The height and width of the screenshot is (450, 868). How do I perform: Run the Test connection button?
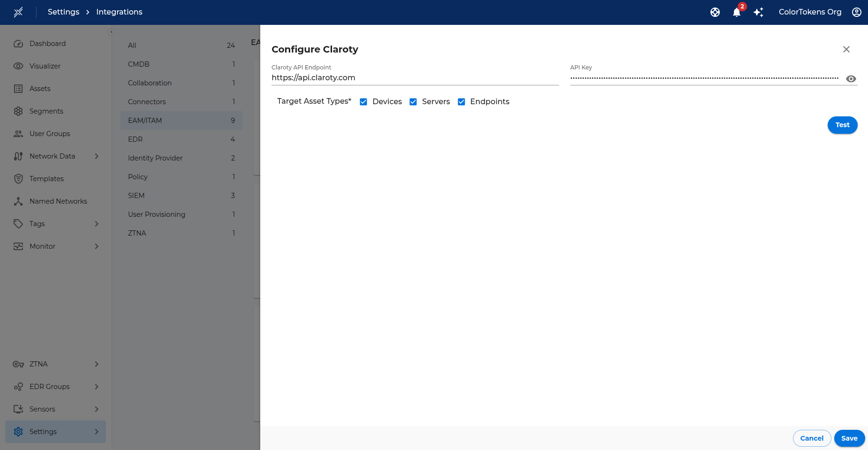click(x=842, y=125)
